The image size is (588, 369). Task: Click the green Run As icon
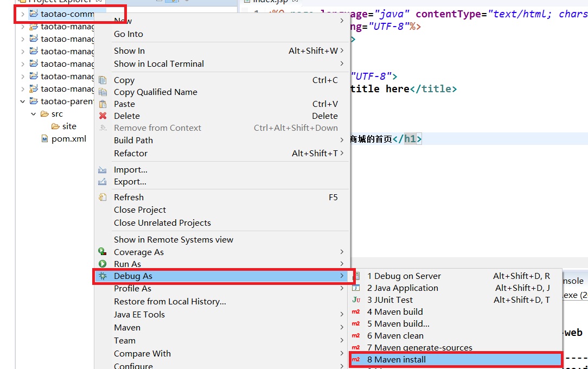[x=103, y=264]
